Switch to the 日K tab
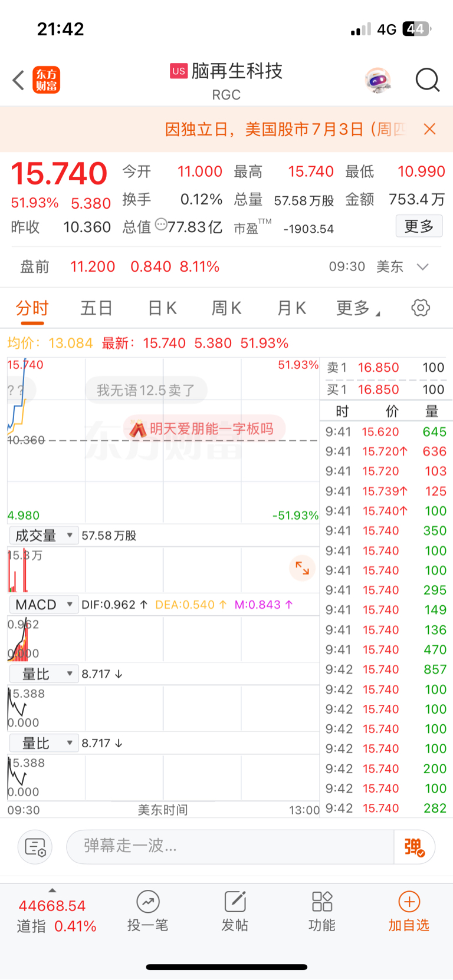 [x=162, y=308]
